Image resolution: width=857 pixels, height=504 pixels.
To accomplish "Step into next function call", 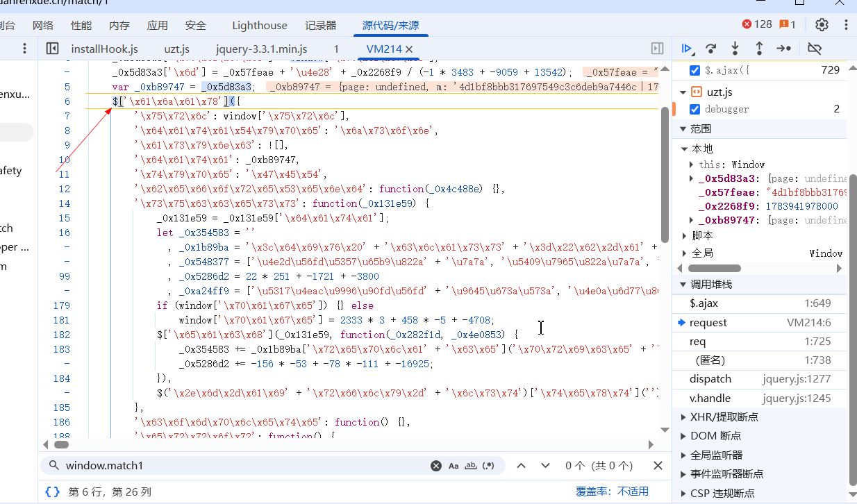I will coord(735,49).
